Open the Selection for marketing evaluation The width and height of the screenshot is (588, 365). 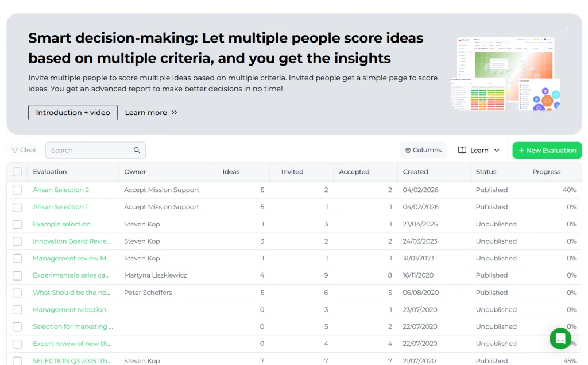73,326
